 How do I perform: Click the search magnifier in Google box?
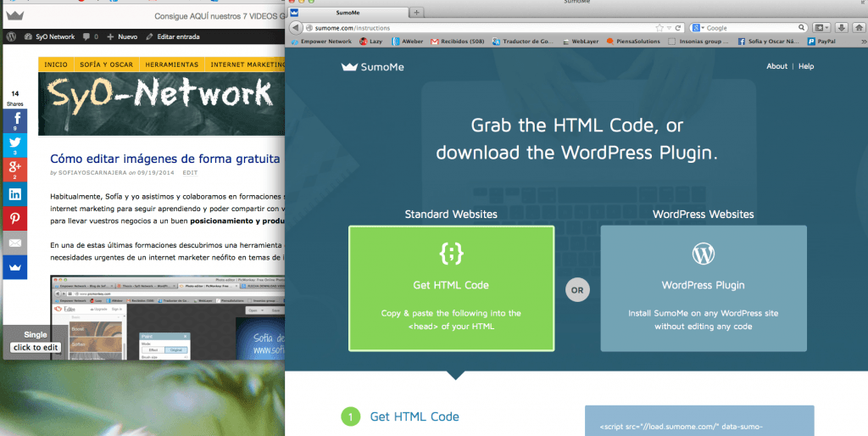point(801,28)
